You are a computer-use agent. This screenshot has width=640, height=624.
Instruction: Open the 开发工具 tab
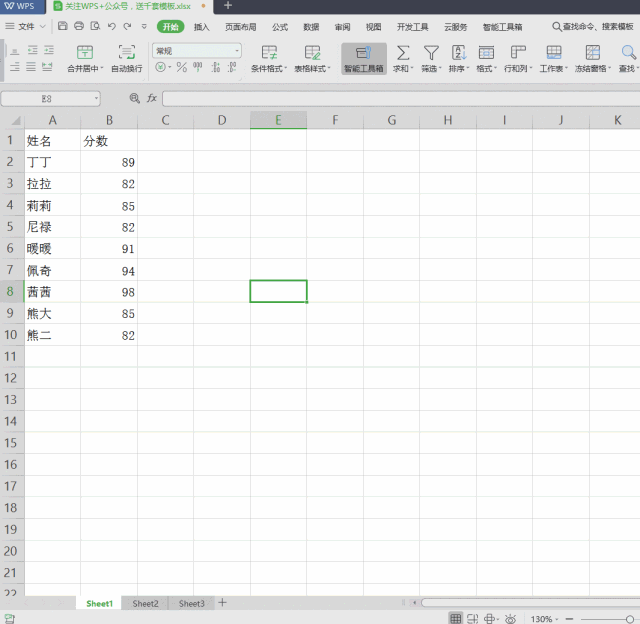[412, 27]
